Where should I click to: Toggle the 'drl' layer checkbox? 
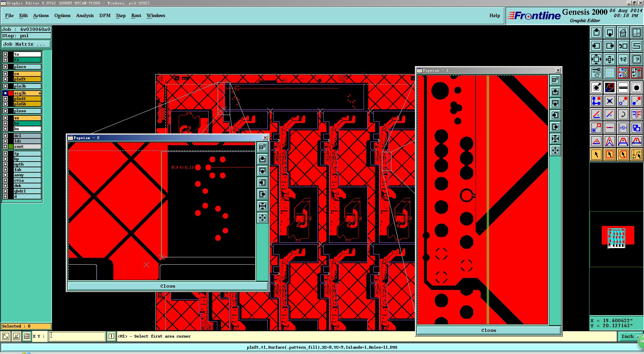pyautogui.click(x=5, y=136)
